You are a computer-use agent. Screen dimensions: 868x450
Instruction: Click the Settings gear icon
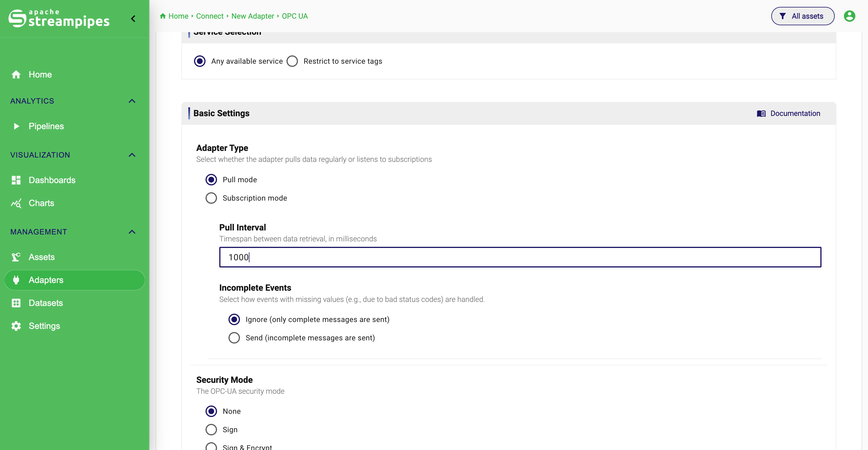pos(16,326)
